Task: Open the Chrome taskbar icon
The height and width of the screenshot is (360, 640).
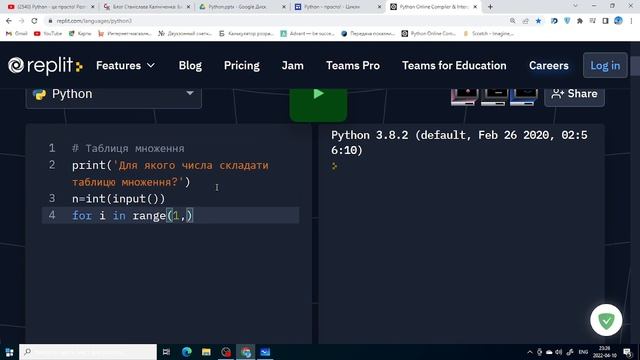Action: point(246,352)
